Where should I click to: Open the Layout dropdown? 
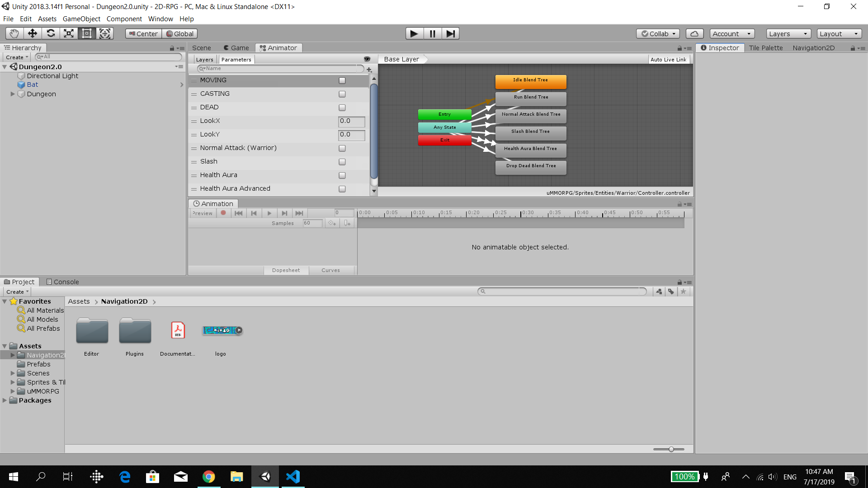pos(839,33)
